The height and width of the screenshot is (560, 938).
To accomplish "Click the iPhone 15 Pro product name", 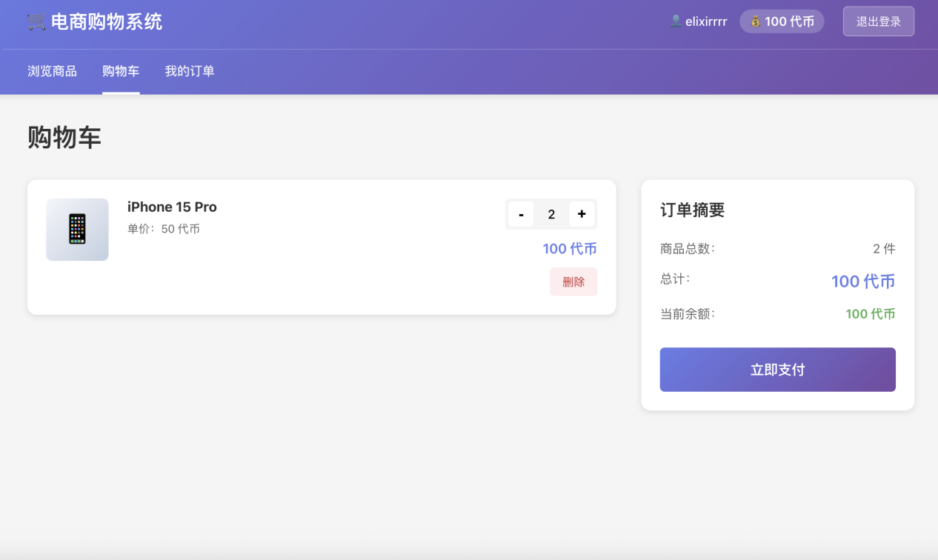I will click(172, 207).
